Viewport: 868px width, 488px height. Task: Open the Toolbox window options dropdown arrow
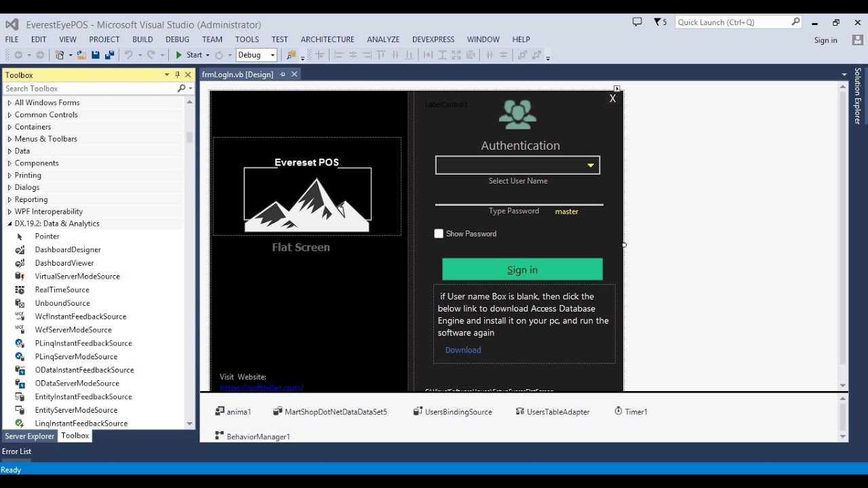pyautogui.click(x=167, y=75)
